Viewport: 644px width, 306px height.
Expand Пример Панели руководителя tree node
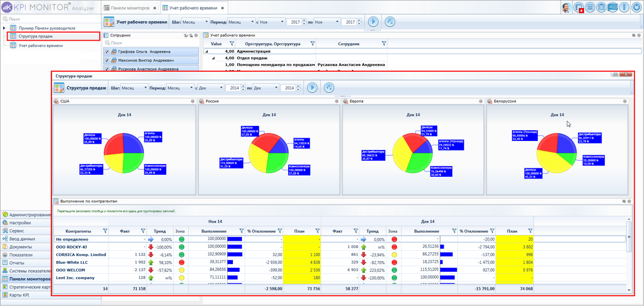(x=5, y=28)
